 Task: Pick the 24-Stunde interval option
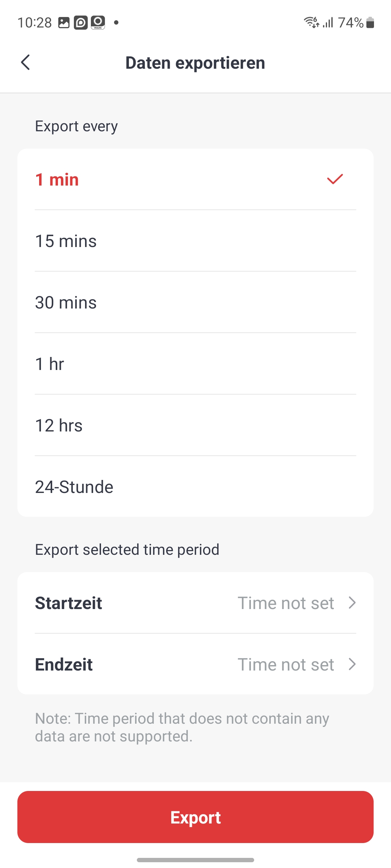(x=74, y=487)
